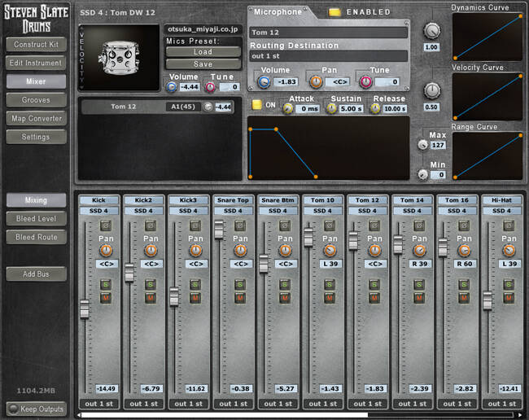The image size is (529, 420).
Task: Click the Kick channel phase invert icon
Action: pyautogui.click(x=106, y=225)
